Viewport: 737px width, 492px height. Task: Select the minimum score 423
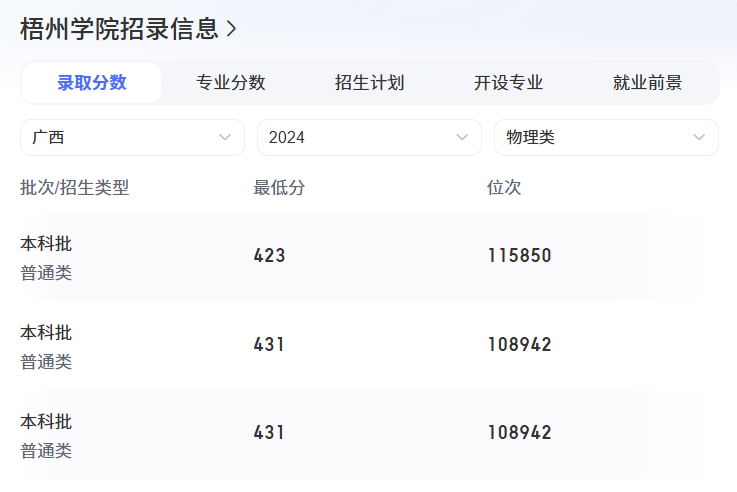pyautogui.click(x=269, y=256)
